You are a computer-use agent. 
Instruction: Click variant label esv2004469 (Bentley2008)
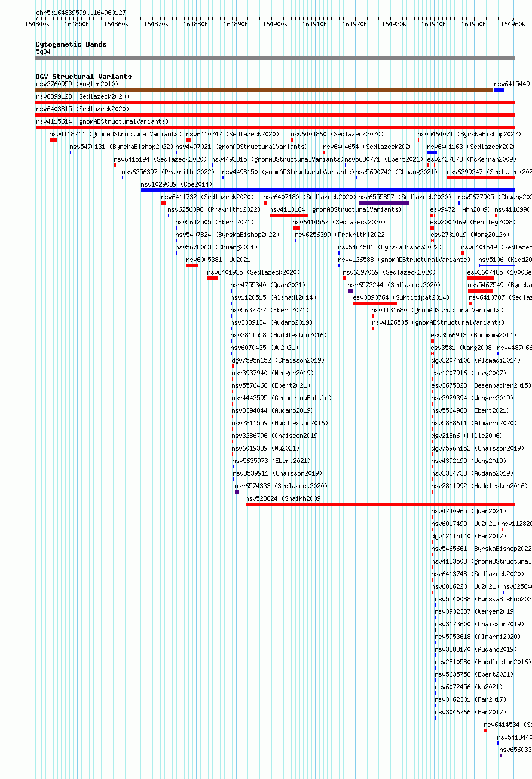(x=473, y=222)
